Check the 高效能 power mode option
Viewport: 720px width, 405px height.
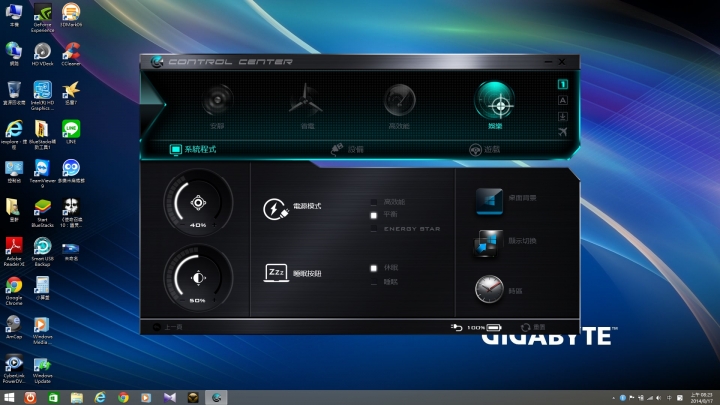374,202
